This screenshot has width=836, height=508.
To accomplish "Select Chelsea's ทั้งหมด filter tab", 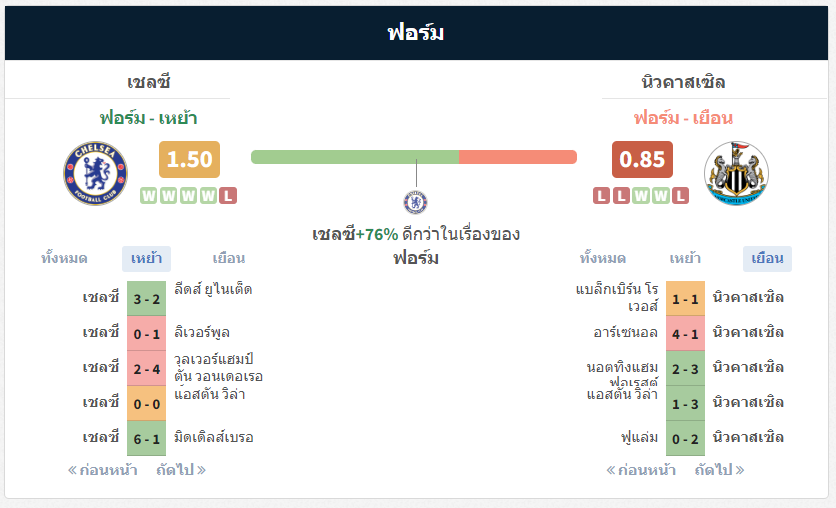I will tap(65, 259).
